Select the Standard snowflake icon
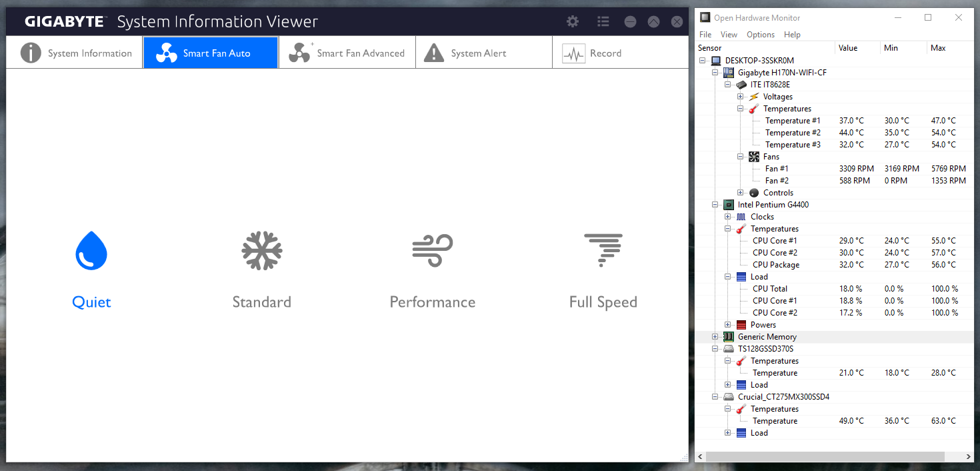The image size is (980, 471). click(262, 251)
